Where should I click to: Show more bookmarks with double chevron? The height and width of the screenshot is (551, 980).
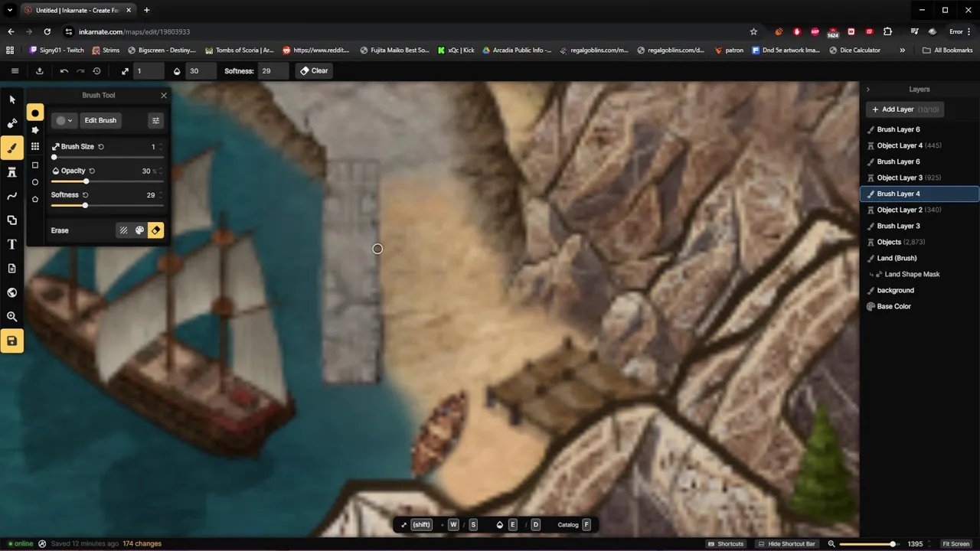[x=902, y=51]
